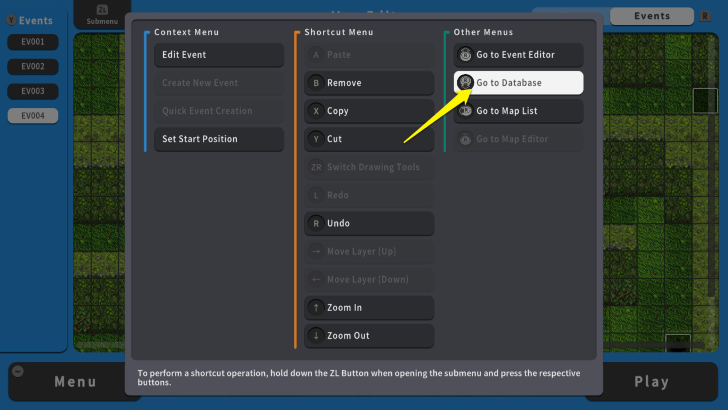Screen dimensions: 728x410
Task: Switch to the Events tab at top right
Action: pos(652,16)
